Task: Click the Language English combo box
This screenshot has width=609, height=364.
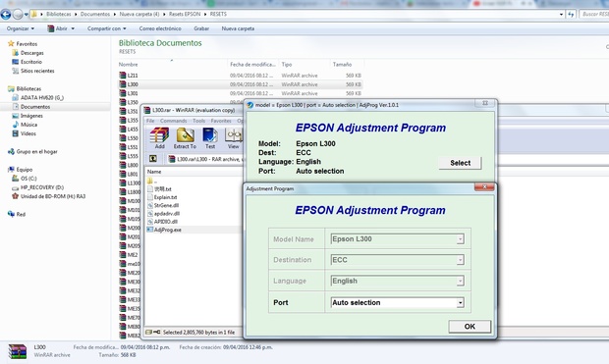Action: 398,281
